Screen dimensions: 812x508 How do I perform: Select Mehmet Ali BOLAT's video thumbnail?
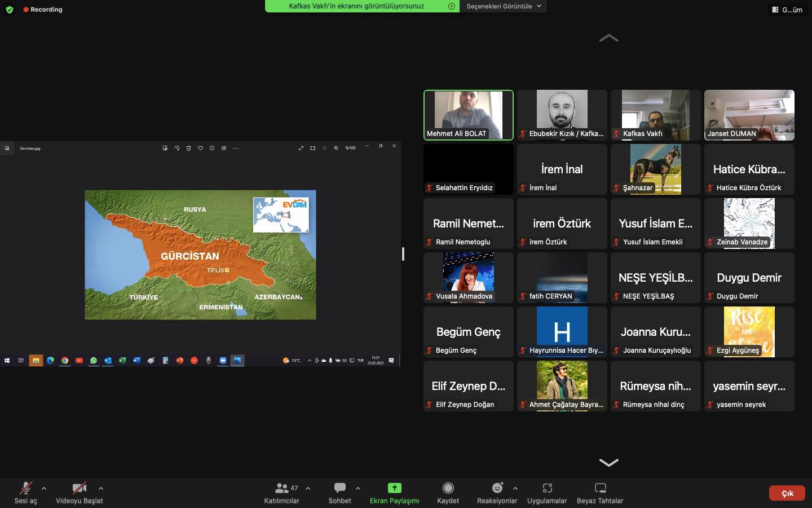[468, 115]
